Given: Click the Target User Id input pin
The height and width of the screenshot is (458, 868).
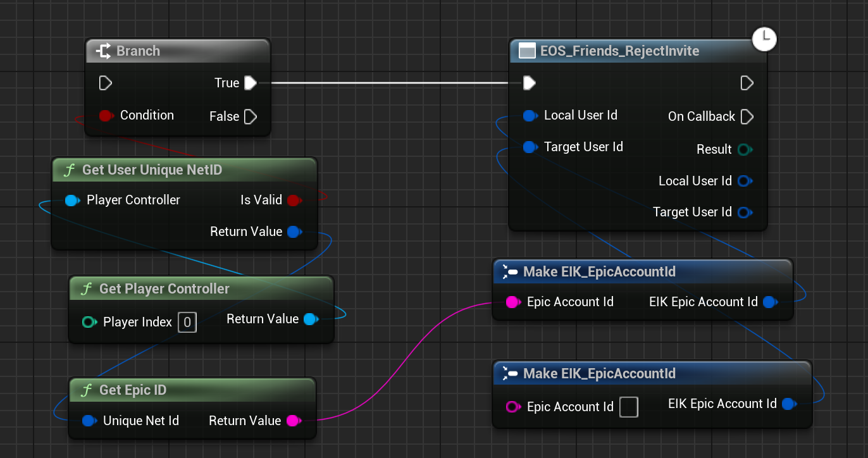Looking at the screenshot, I should [x=530, y=147].
